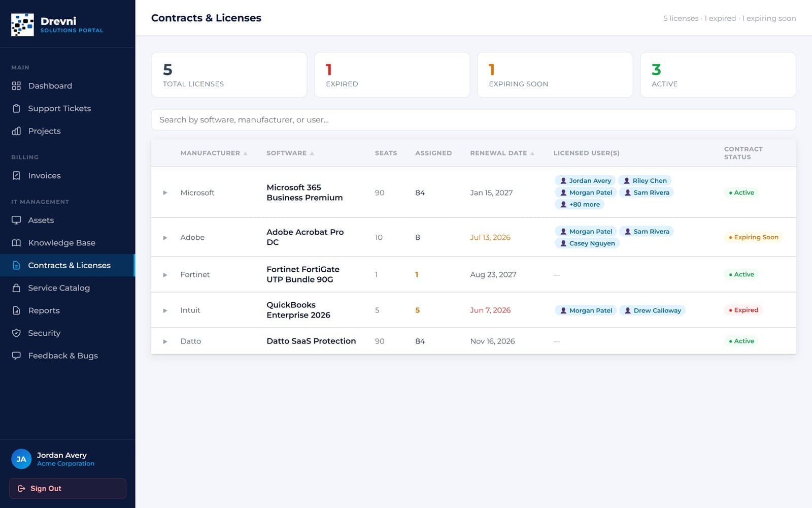Open the Security link
Image resolution: width=812 pixels, height=508 pixels.
pyautogui.click(x=67, y=333)
